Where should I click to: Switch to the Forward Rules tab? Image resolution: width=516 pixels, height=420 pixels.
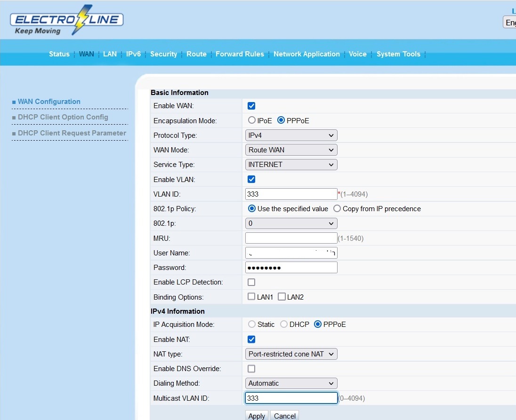tap(240, 54)
